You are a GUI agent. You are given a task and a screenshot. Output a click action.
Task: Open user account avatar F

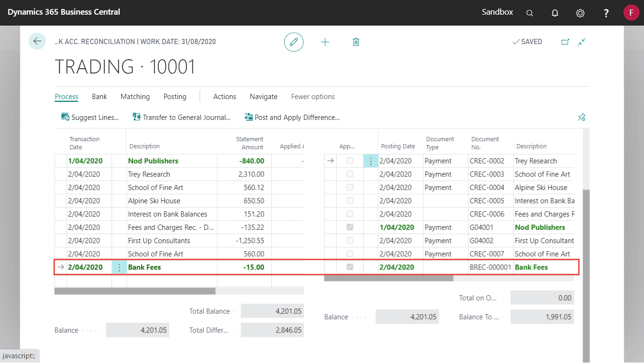tap(631, 12)
